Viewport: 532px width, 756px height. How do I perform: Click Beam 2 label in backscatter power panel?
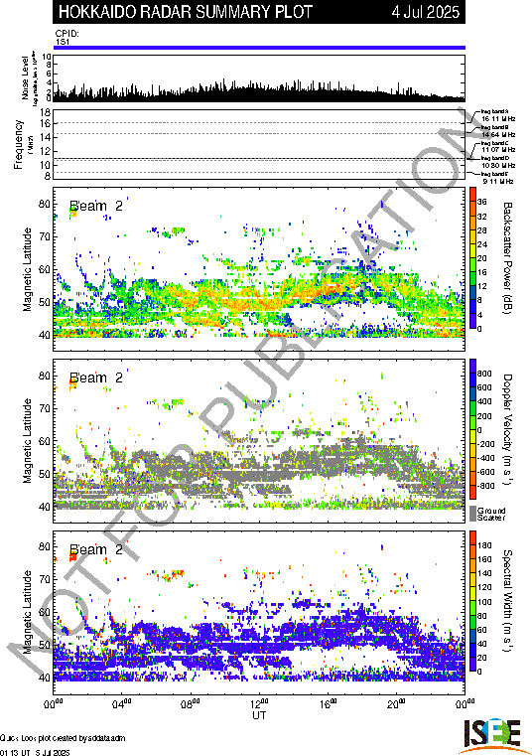[96, 206]
